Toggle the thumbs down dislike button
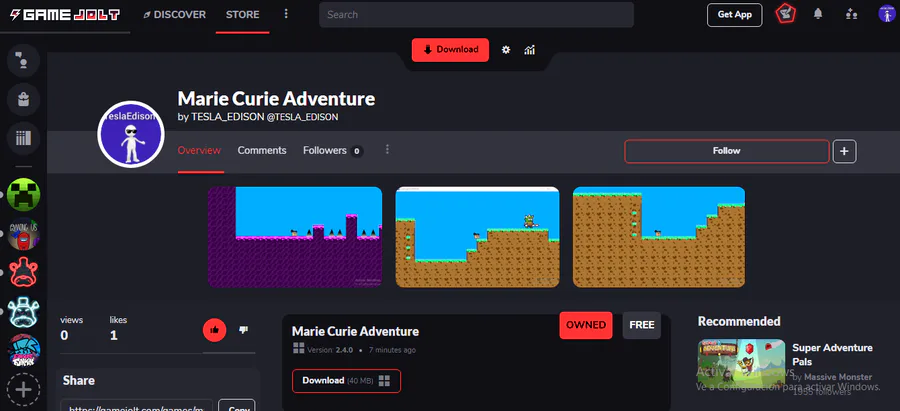Image resolution: width=900 pixels, height=411 pixels. 243,330
